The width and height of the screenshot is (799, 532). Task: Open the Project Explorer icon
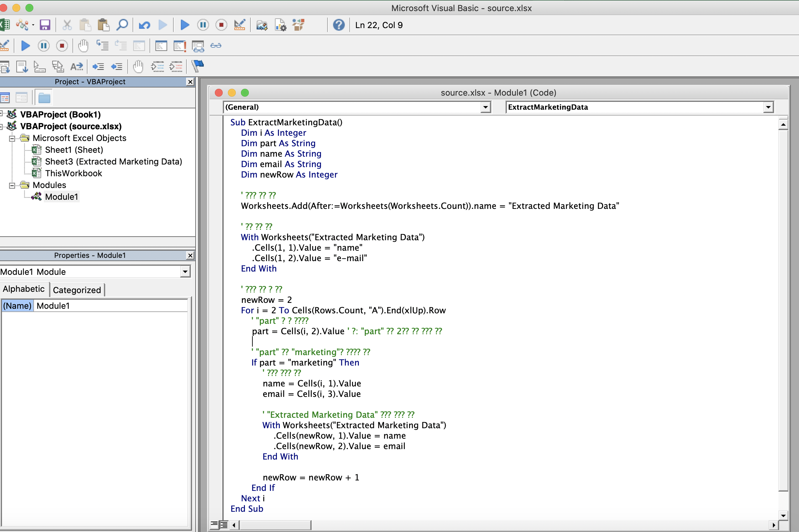(262, 25)
